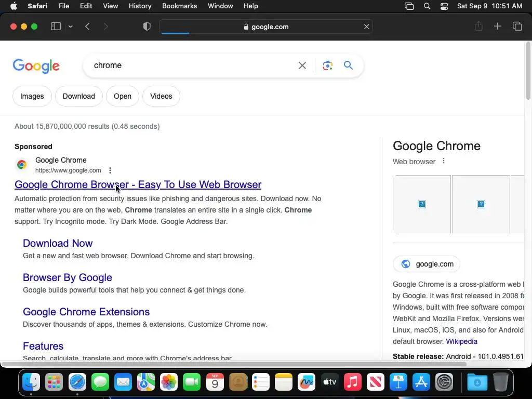Visit google.com from knowledge panel
This screenshot has width=532, height=399.
pos(427,264)
